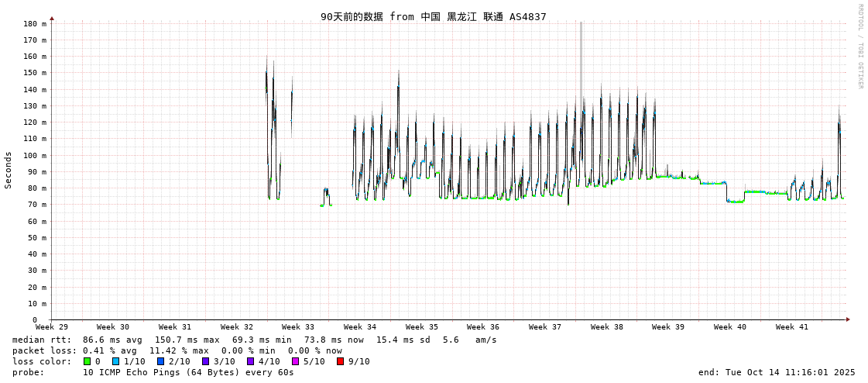Click the graph title mentioning AS4837
The image size is (868, 383).
coord(433,16)
